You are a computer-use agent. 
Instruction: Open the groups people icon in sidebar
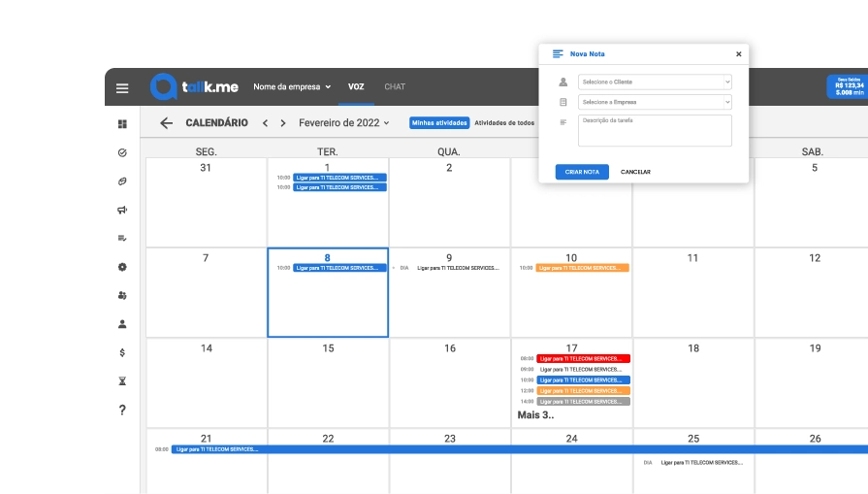point(122,296)
